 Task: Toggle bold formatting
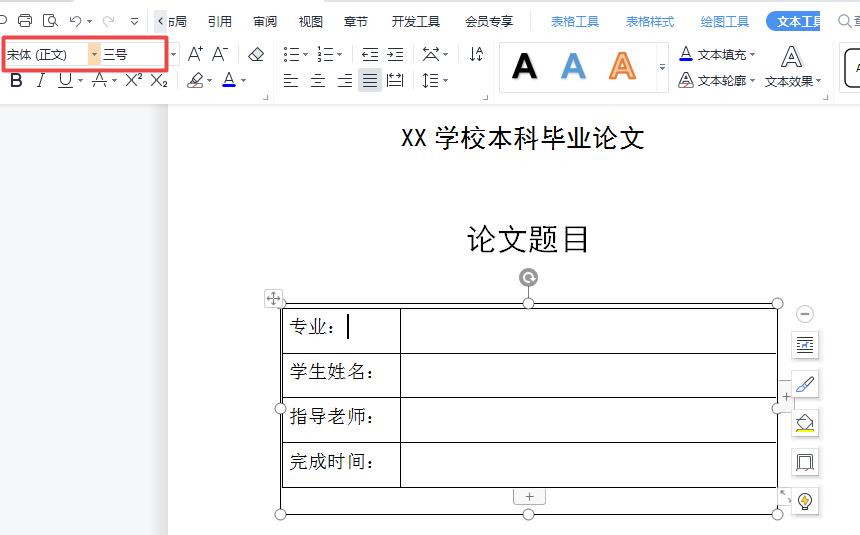pos(16,81)
